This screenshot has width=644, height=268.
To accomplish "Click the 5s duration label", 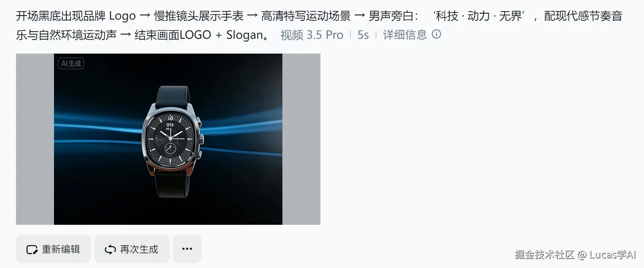I will (x=363, y=35).
